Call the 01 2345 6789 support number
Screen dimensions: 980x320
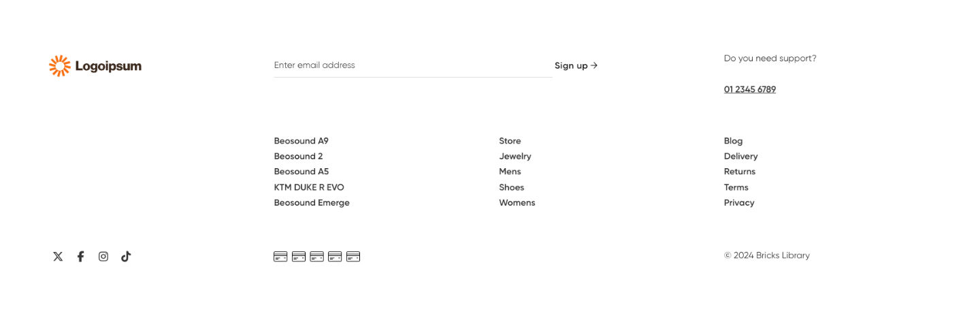click(x=750, y=89)
